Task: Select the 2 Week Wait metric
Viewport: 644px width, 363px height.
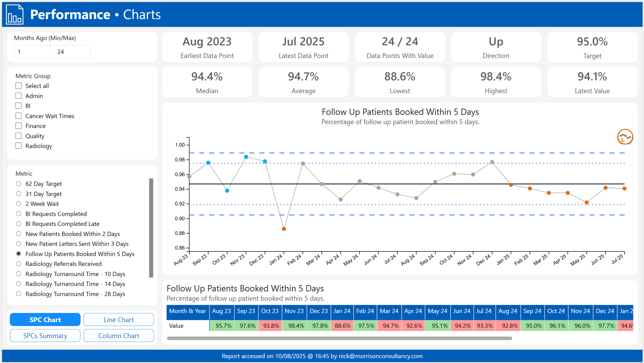Action: pyautogui.click(x=19, y=204)
